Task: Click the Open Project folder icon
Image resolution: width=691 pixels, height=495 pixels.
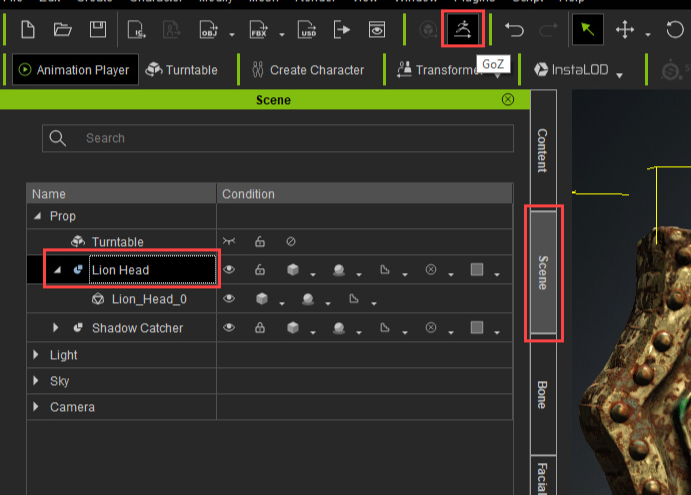Action: pyautogui.click(x=62, y=30)
